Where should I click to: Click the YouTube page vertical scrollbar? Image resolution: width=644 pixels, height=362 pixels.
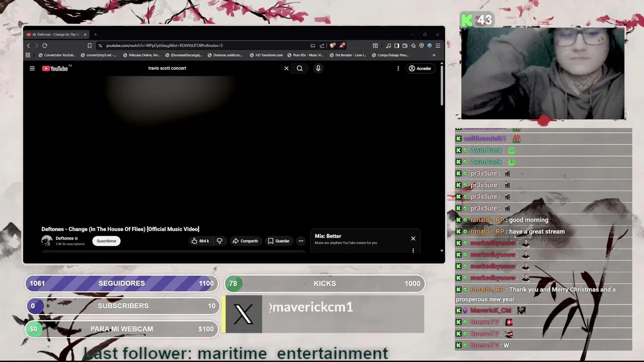coord(442,85)
